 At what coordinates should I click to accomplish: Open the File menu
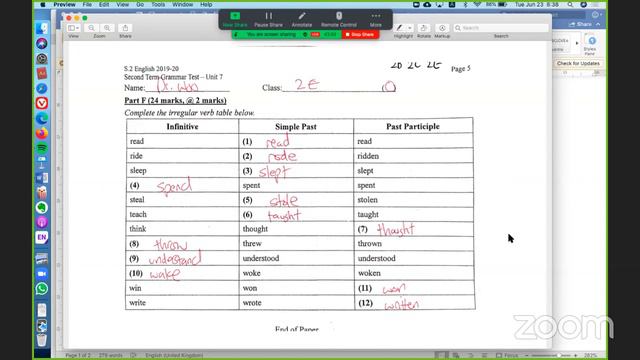[x=87, y=4]
